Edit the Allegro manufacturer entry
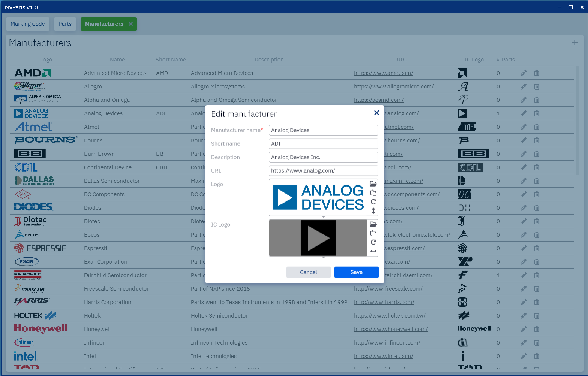Screen dimensions: 588x376 click(x=523, y=87)
